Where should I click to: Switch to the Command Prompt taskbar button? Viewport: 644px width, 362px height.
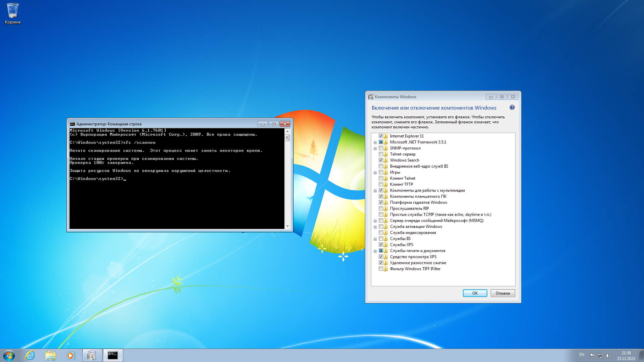(x=113, y=355)
